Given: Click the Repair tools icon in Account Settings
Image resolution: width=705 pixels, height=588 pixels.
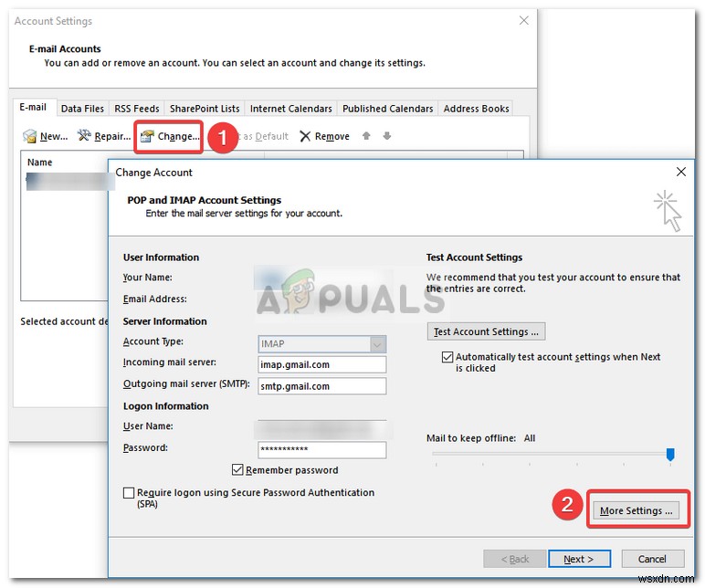Looking at the screenshot, I should [x=84, y=135].
